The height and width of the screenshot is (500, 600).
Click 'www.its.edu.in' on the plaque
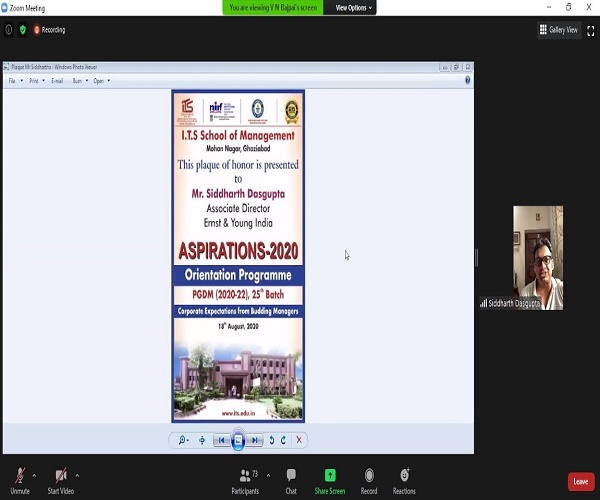click(238, 413)
